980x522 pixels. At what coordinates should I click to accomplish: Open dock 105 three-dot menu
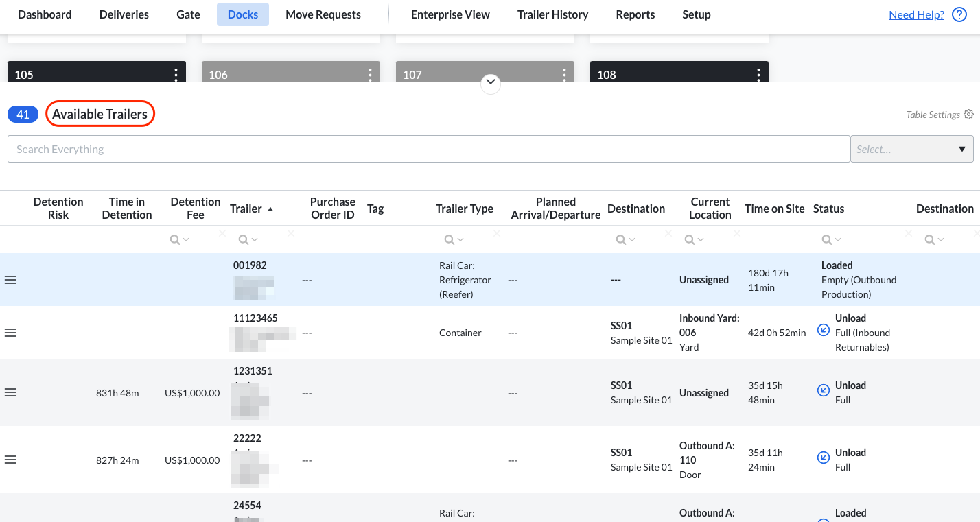tap(176, 75)
